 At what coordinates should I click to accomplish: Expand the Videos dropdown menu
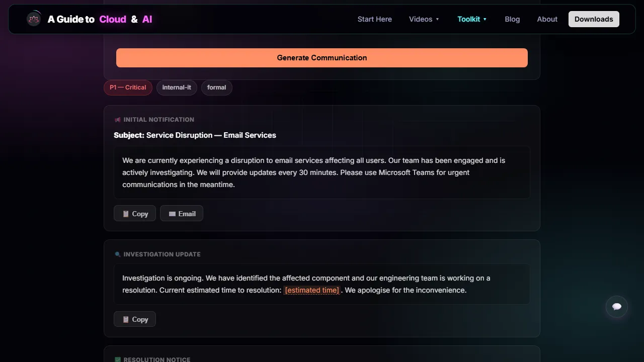point(424,19)
